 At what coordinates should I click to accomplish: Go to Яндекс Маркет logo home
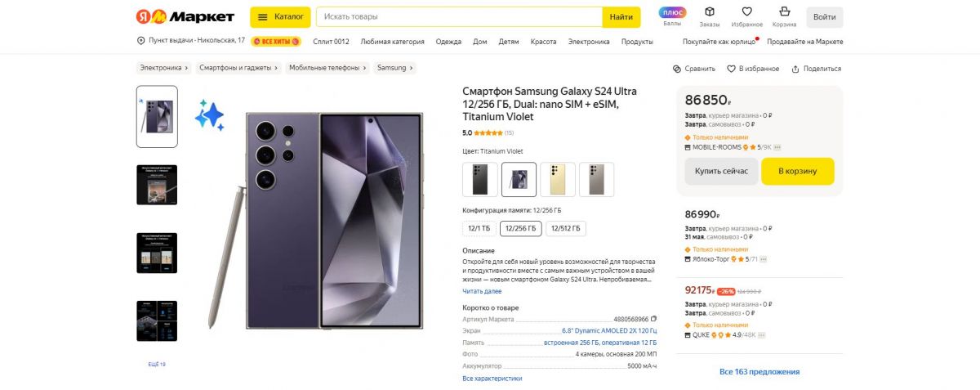[185, 16]
